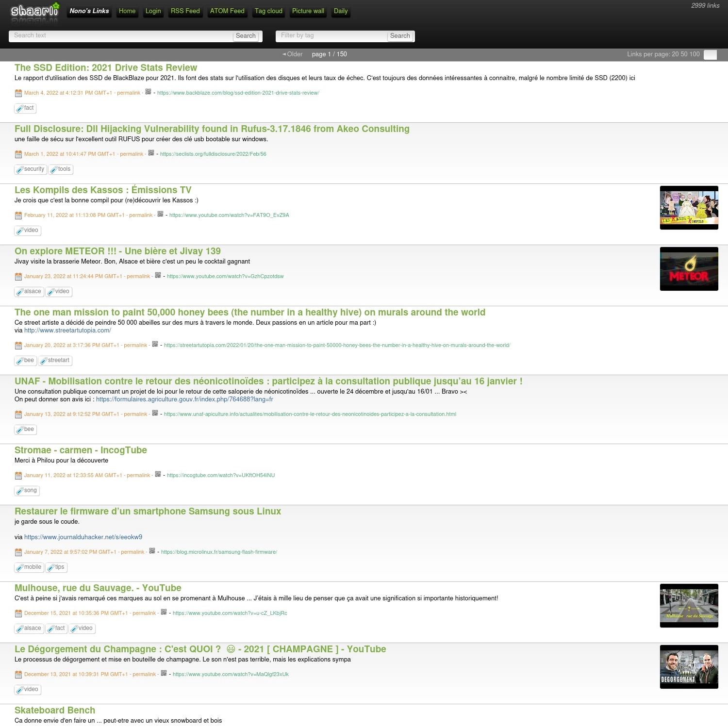Click the Nono's Links title
The image size is (728, 728).
[89, 11]
